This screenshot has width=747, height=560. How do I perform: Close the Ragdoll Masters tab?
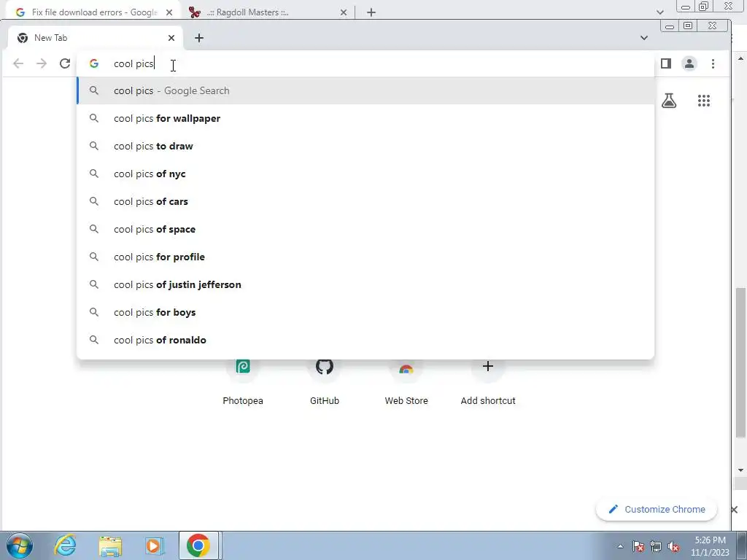tap(344, 12)
